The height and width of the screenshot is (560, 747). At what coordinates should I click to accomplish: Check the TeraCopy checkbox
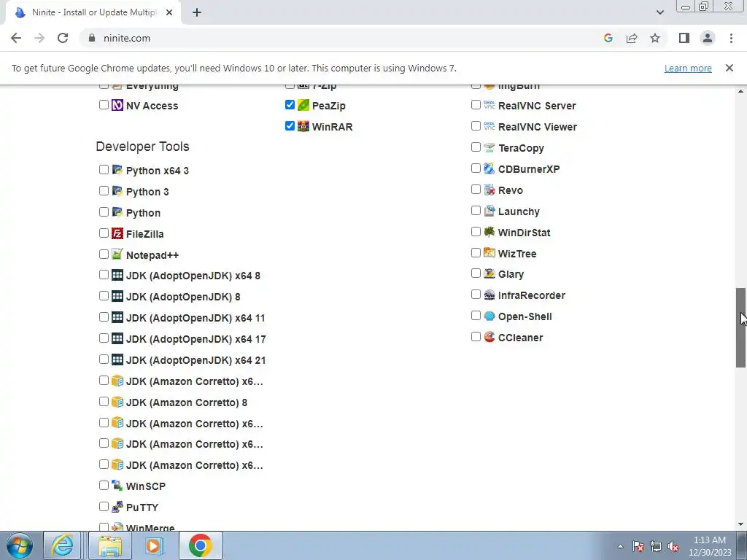(476, 147)
